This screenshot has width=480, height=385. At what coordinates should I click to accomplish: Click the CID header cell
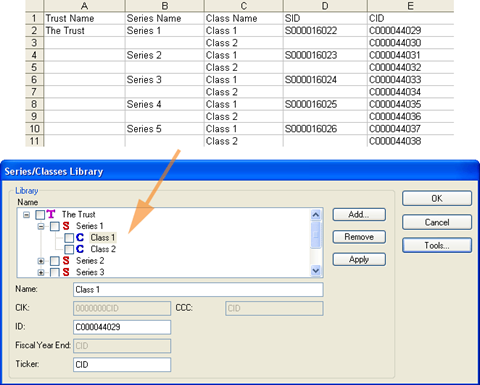coord(411,18)
